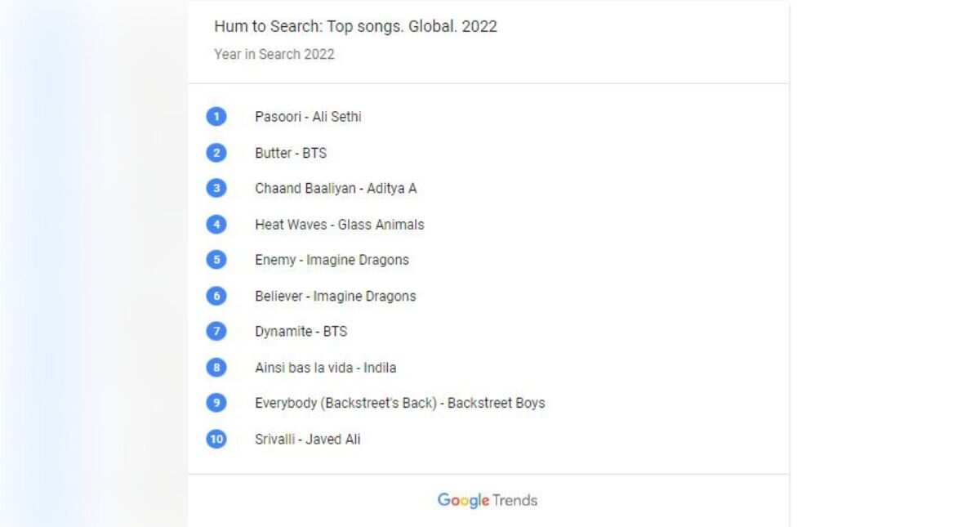Screen dimensions: 980x527
Task: Open Believer - Imagine Dragons entry
Action: tap(335, 296)
